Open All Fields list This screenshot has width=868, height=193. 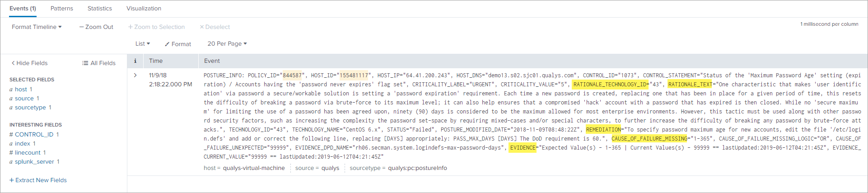99,63
